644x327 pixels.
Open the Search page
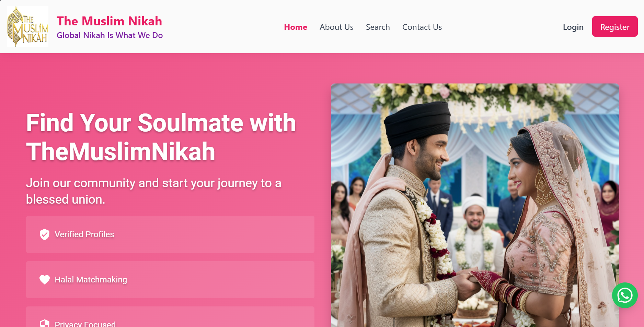(x=378, y=27)
